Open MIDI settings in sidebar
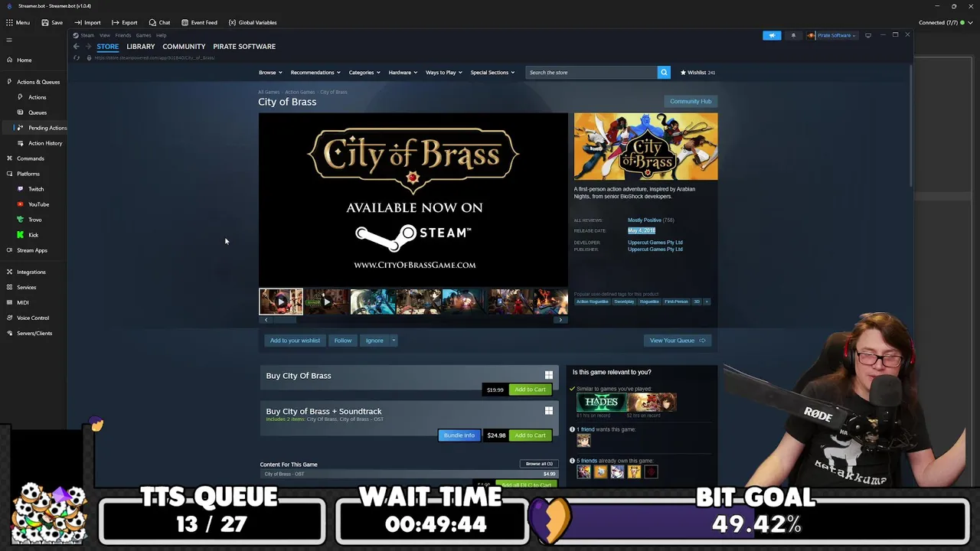980x551 pixels. point(22,302)
